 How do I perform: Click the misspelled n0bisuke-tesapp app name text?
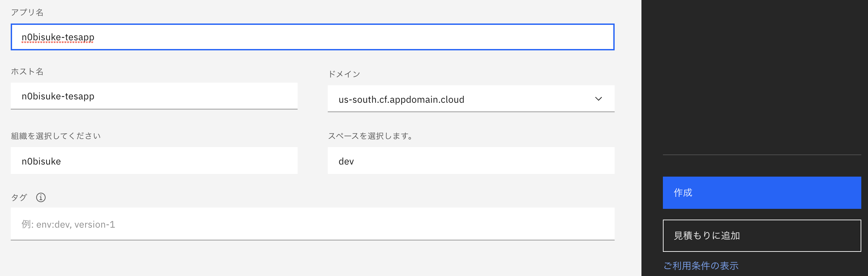tap(57, 37)
